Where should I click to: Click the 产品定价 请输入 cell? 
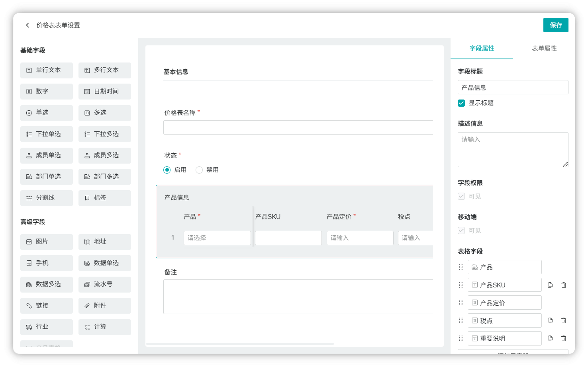[x=360, y=238]
